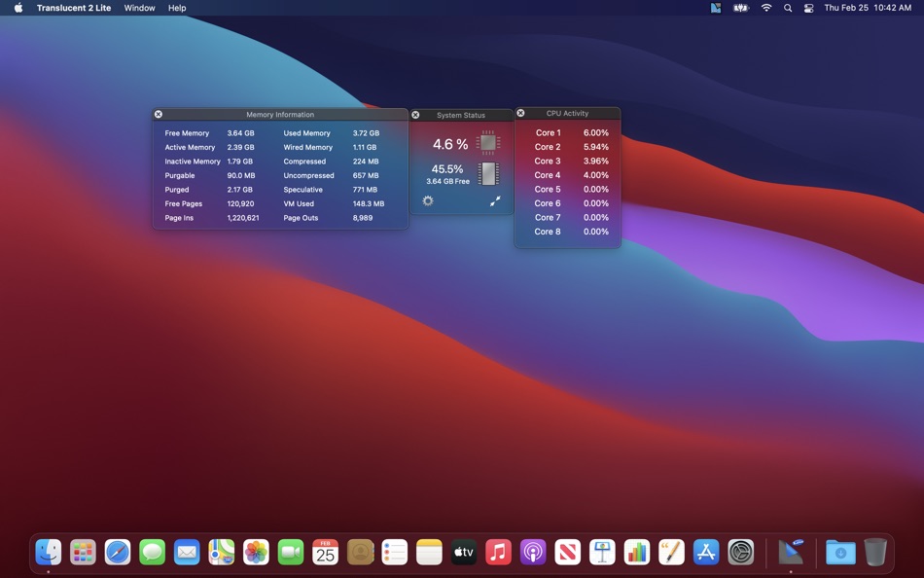This screenshot has width=924, height=578.
Task: Click the Used Memory value 3.72 GB
Action: click(366, 133)
